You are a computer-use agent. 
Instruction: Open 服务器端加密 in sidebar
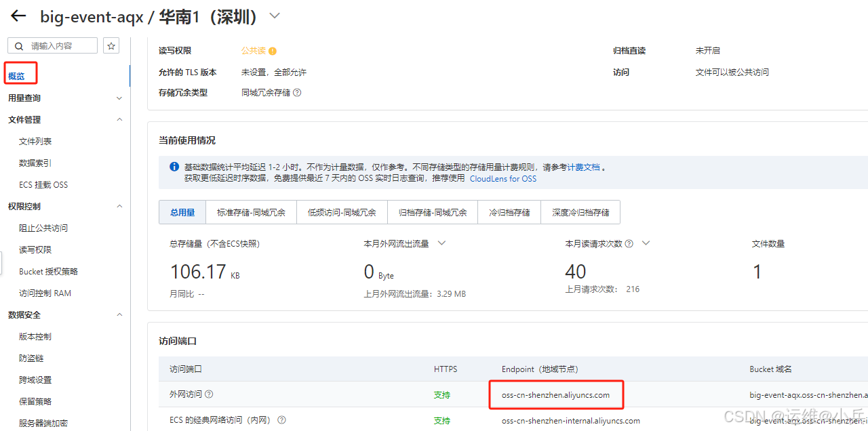[43, 424]
